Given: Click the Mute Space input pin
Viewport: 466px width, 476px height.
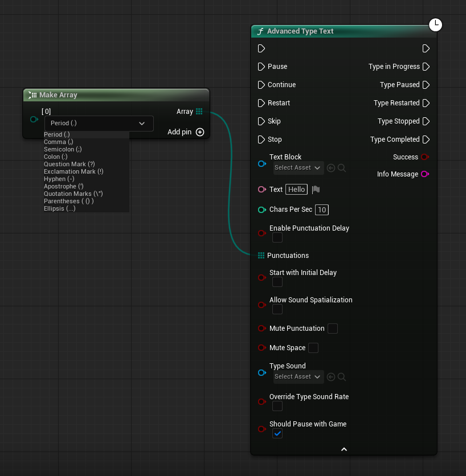Looking at the screenshot, I should point(262,347).
